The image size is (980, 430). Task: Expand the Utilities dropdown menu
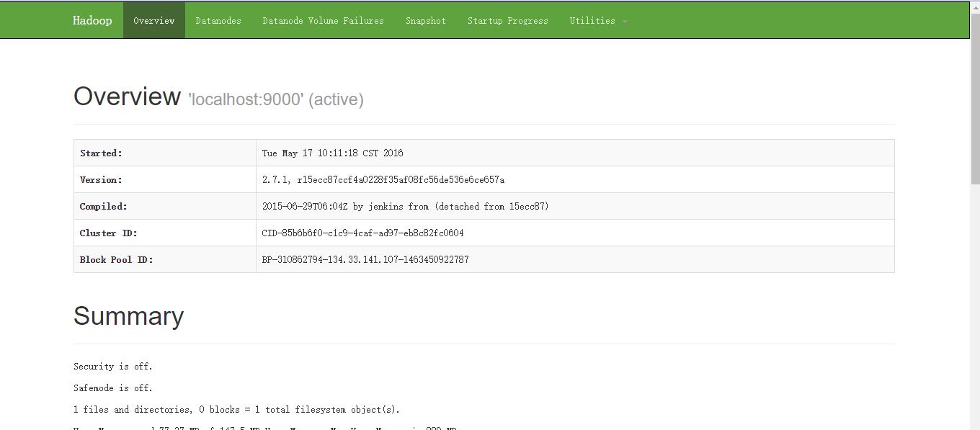point(597,21)
